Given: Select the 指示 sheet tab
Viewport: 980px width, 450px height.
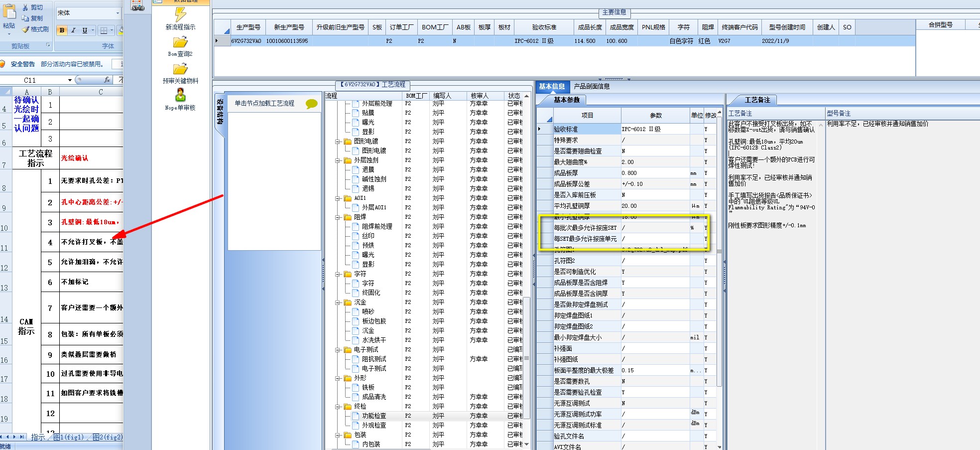Looking at the screenshot, I should pos(37,437).
